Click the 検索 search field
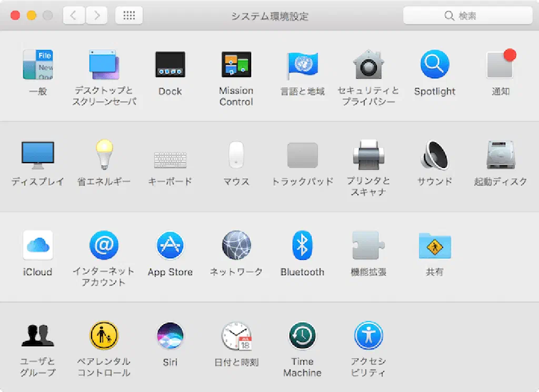This screenshot has height=392, width=539. point(467,16)
